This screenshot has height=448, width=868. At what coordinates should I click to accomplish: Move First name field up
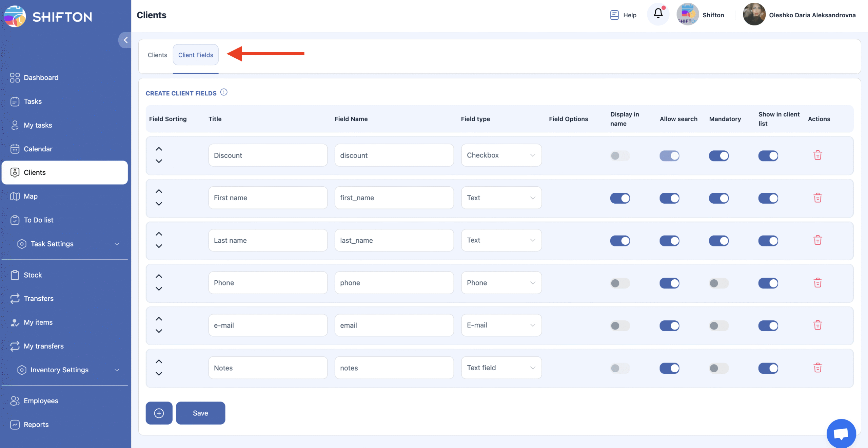[x=159, y=191]
